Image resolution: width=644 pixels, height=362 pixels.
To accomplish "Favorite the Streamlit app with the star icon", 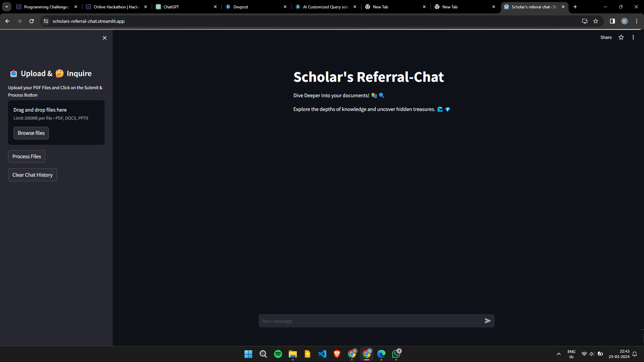I will (621, 37).
